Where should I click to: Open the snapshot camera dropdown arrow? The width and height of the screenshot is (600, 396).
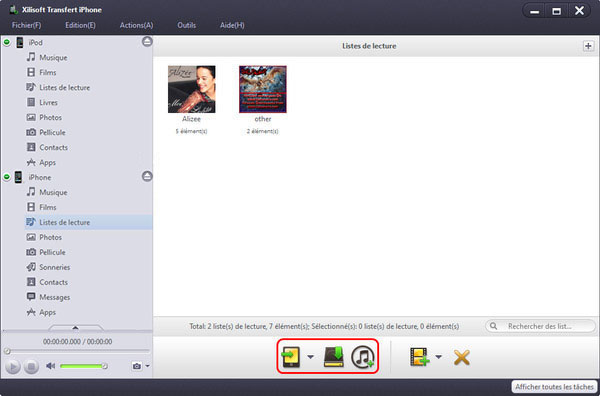coord(147,366)
